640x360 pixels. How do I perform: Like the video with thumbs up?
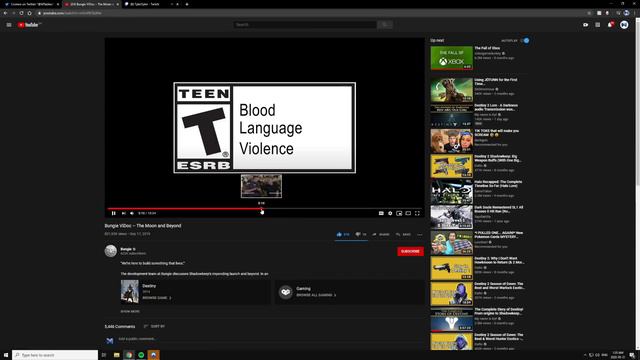[343, 234]
